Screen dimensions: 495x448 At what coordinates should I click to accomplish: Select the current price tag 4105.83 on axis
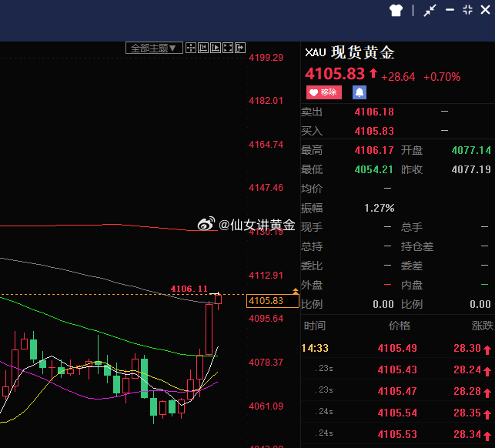point(273,301)
